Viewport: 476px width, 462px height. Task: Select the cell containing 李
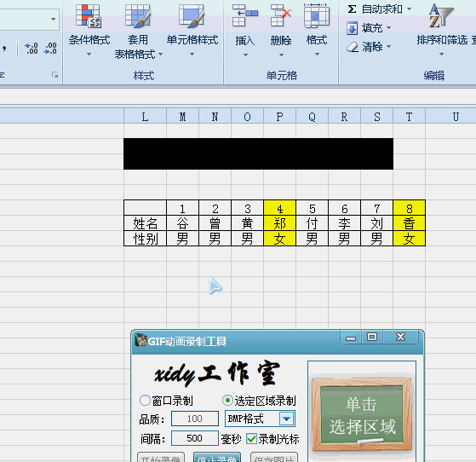click(x=344, y=223)
